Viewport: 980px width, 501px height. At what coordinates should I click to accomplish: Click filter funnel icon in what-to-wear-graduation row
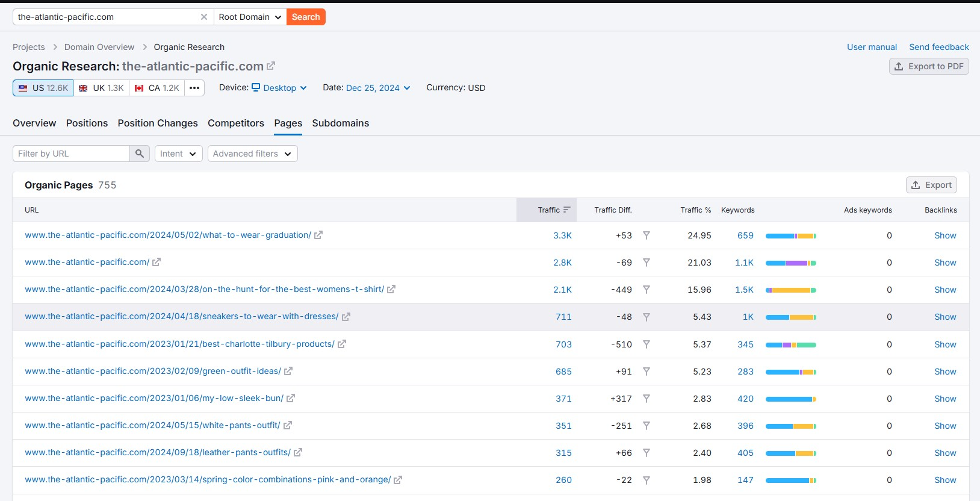click(x=646, y=235)
